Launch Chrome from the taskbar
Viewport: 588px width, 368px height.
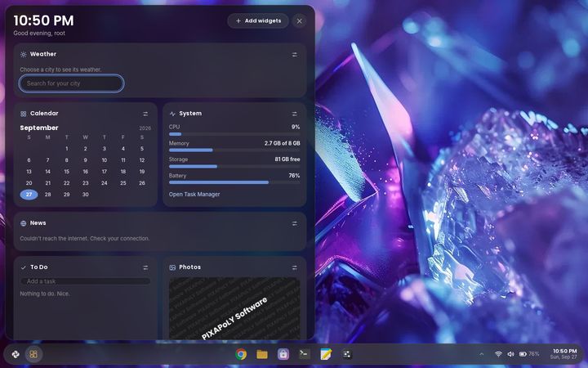[241, 354]
